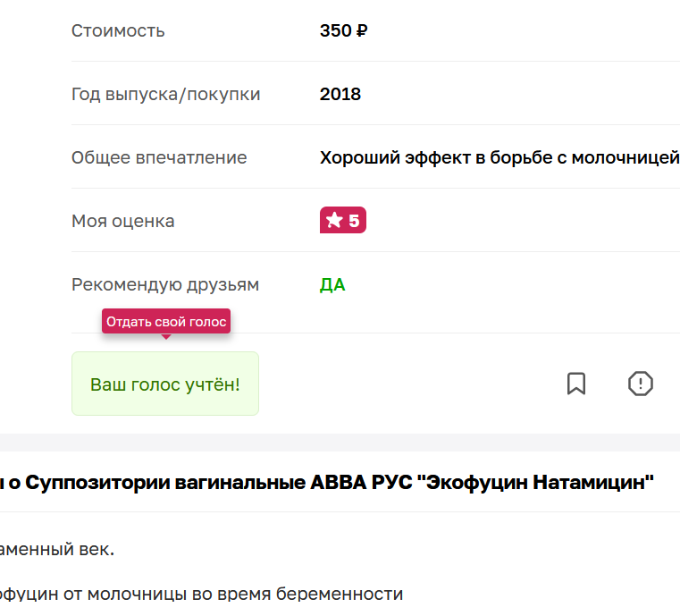Viewport: 680px width, 616px height.
Task: Open review link about 'молочницы во время беременности'
Action: [201, 594]
